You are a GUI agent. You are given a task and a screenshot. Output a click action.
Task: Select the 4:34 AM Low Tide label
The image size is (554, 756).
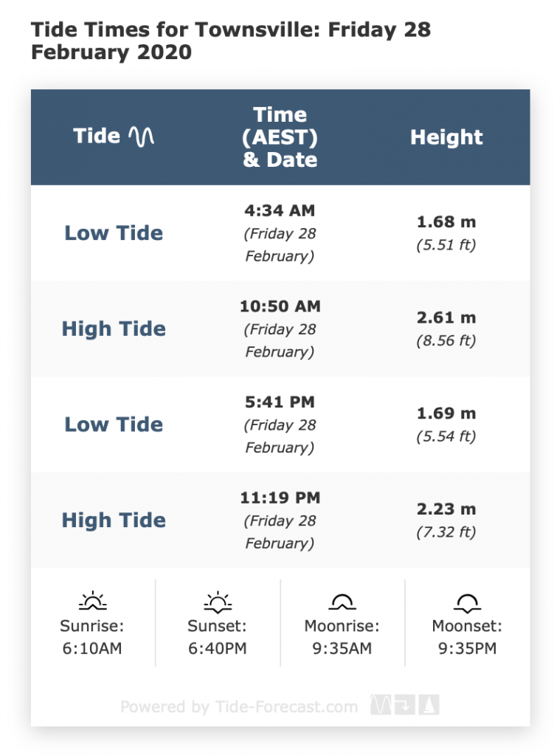pyautogui.click(x=114, y=233)
